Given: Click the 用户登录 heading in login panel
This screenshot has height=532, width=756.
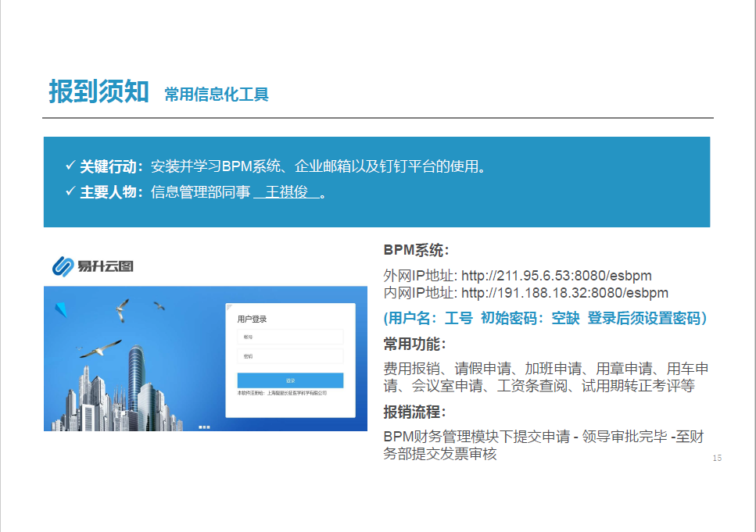Looking at the screenshot, I should coord(253,319).
